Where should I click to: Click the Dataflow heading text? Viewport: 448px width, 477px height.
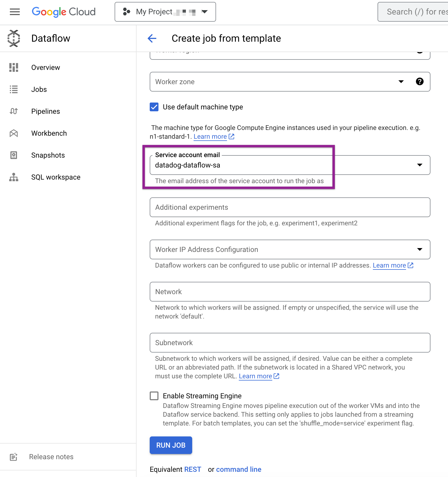pyautogui.click(x=51, y=38)
